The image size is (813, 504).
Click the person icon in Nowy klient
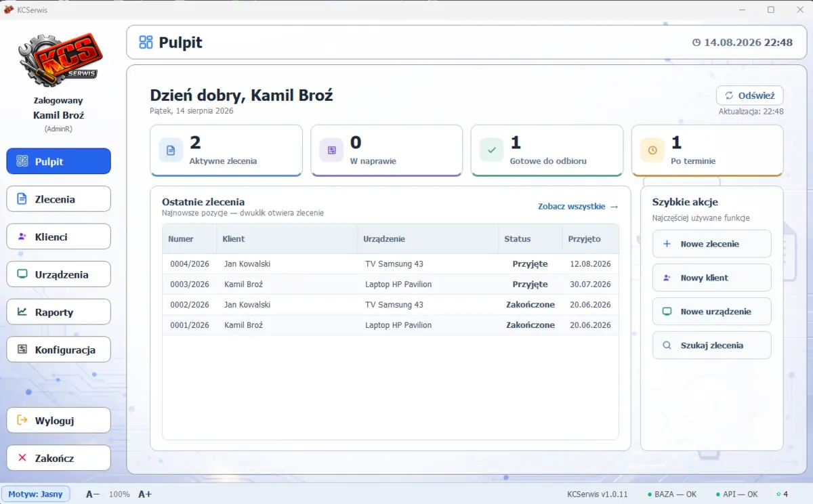[667, 278]
